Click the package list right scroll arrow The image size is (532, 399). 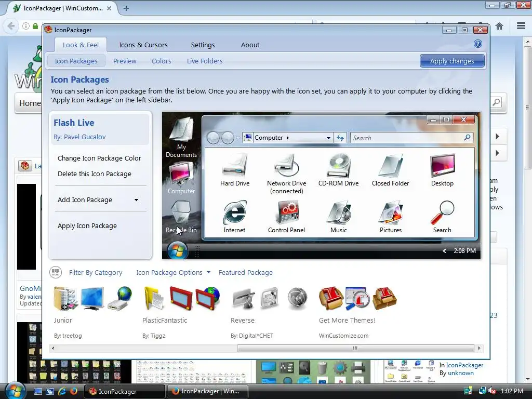(479, 348)
